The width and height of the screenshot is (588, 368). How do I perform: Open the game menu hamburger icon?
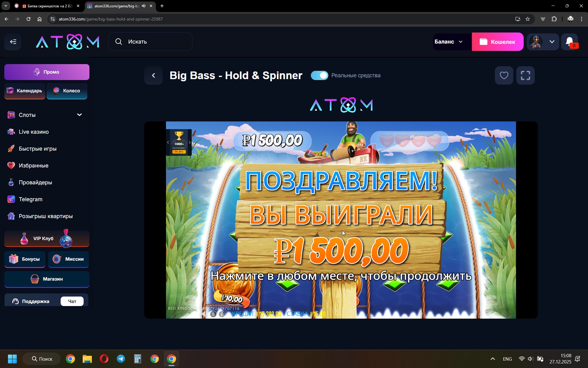coord(213,314)
